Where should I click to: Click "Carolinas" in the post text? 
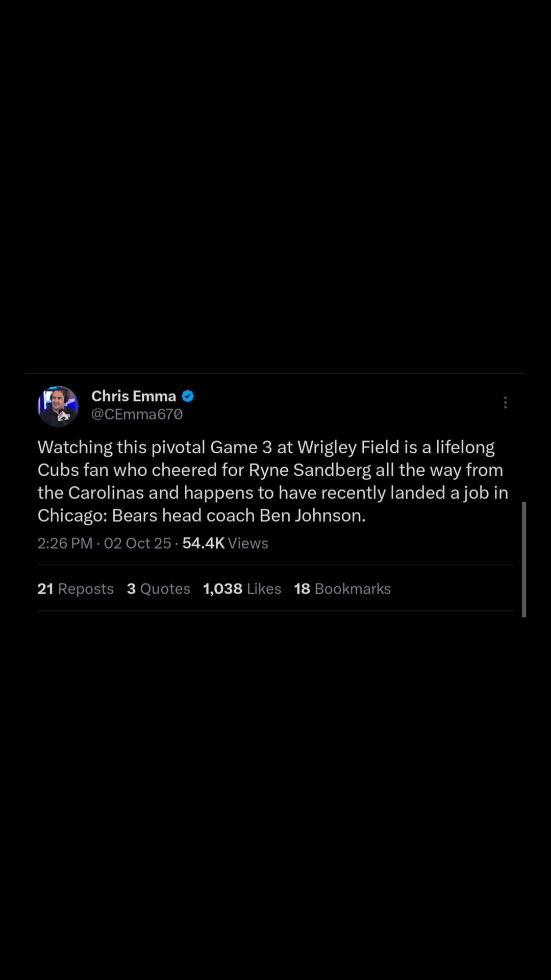coord(106,493)
